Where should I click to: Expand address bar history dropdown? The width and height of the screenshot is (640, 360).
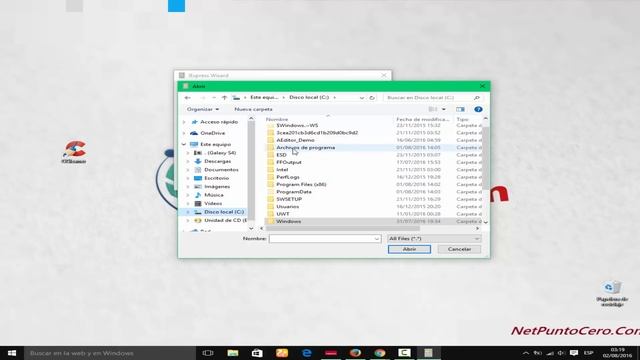tap(362, 98)
